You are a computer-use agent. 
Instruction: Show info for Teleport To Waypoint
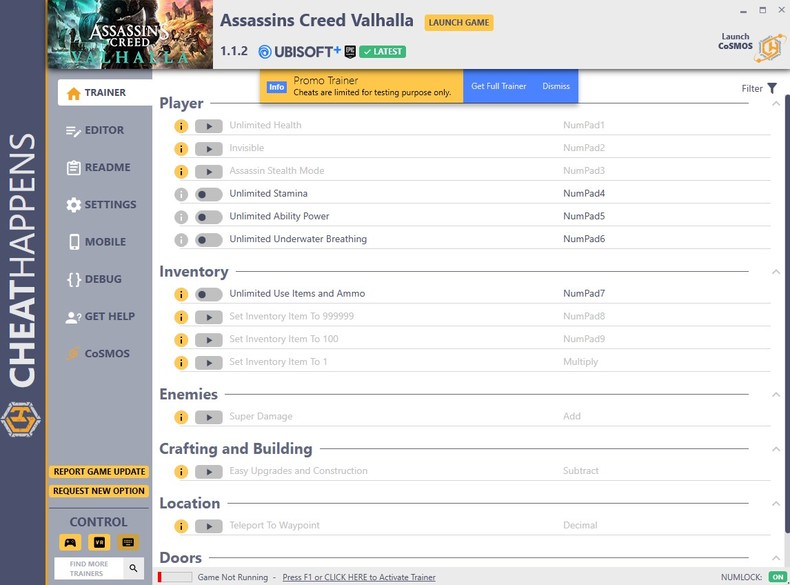(x=181, y=526)
